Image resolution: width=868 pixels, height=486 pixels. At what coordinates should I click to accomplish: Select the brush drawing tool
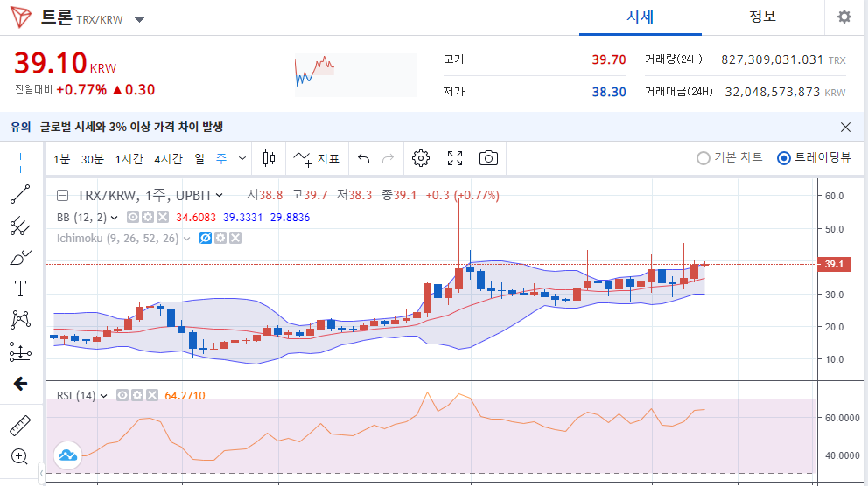20,257
